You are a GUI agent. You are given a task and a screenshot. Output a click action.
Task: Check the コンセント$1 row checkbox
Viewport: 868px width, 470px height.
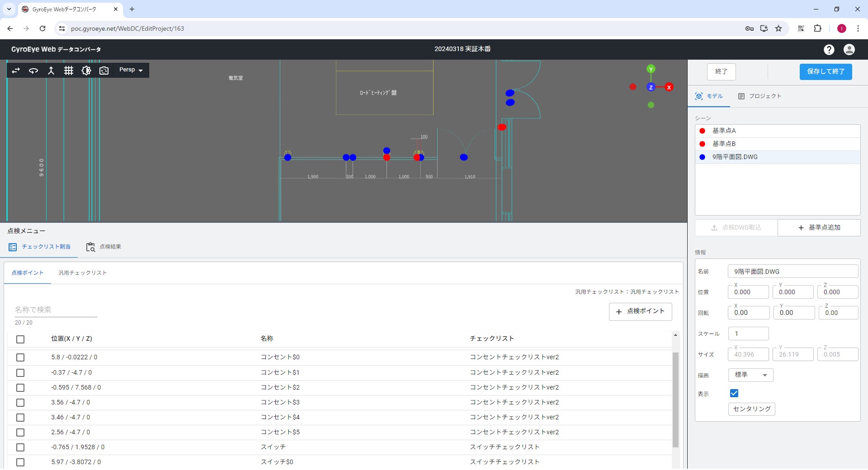[x=20, y=373]
